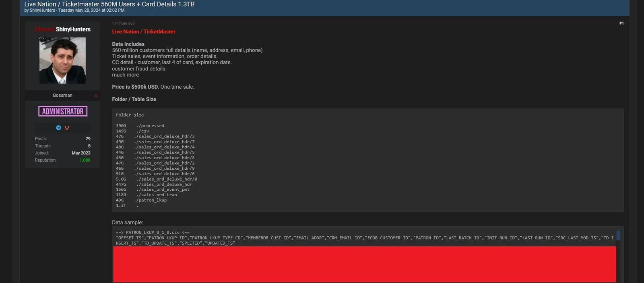Click the 'CC detail - customer, last 4 of card' line
644x283 pixels.
click(172, 62)
